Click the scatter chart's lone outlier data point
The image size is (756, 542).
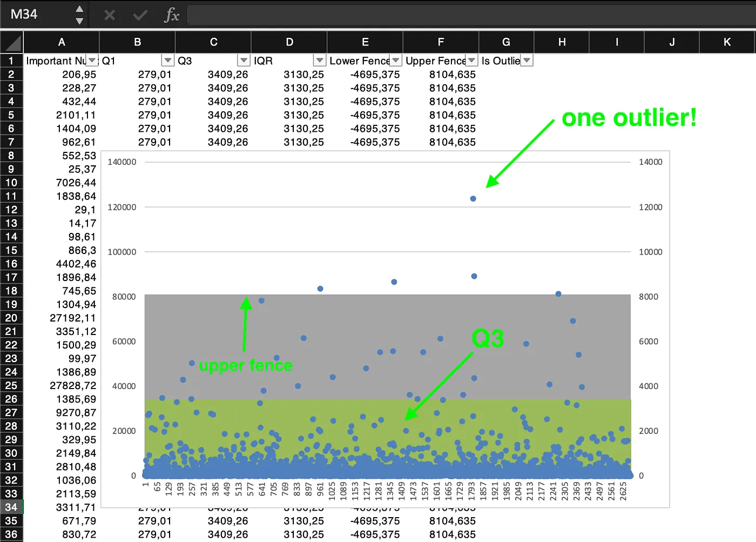pyautogui.click(x=473, y=198)
